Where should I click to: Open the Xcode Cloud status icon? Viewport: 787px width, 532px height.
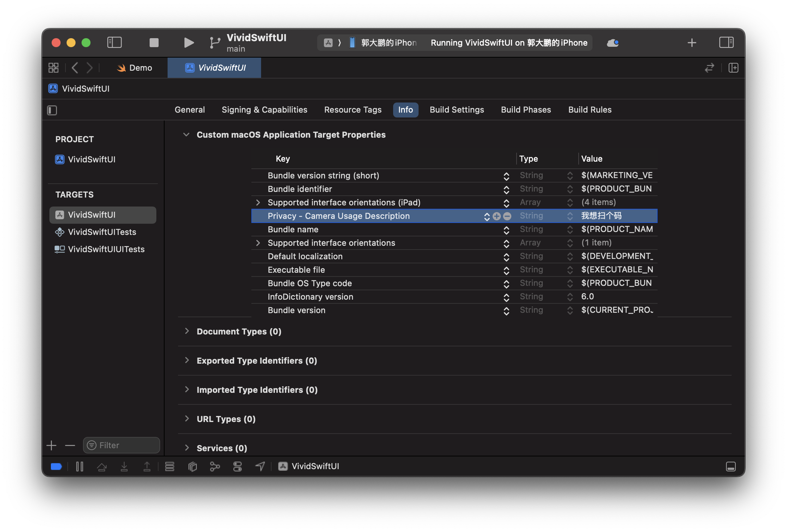coord(613,43)
